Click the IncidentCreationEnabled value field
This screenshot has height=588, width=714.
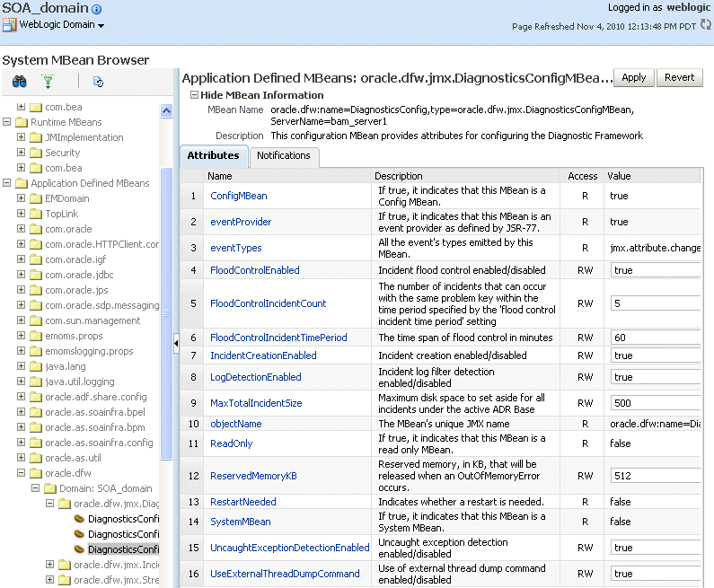point(656,355)
